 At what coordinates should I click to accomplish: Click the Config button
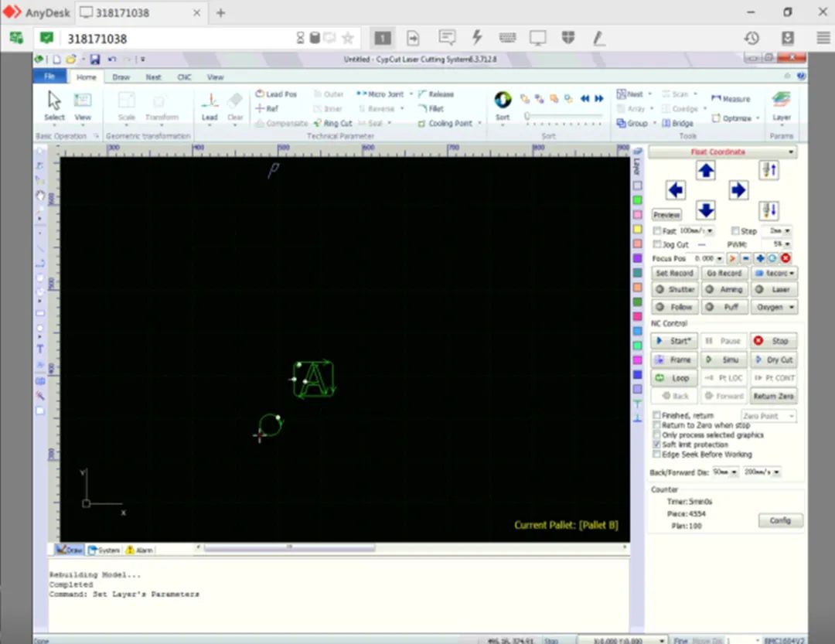pyautogui.click(x=780, y=520)
